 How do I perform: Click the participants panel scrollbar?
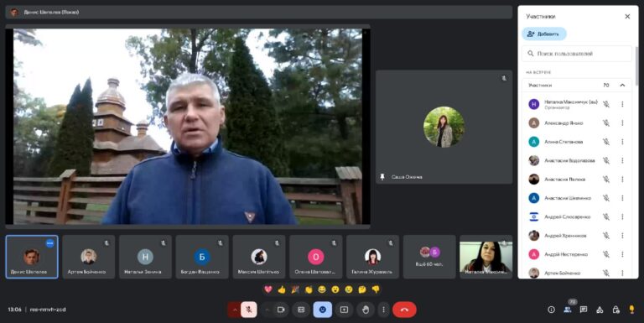pos(636,65)
